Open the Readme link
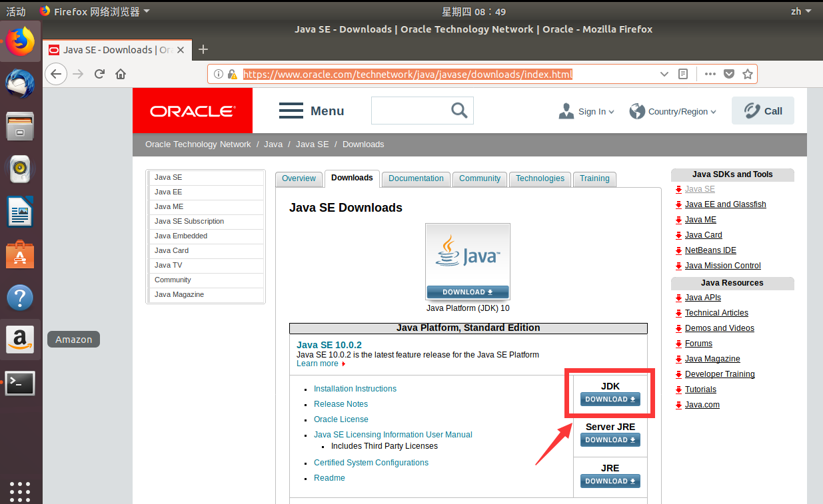The image size is (823, 504). coord(330,478)
